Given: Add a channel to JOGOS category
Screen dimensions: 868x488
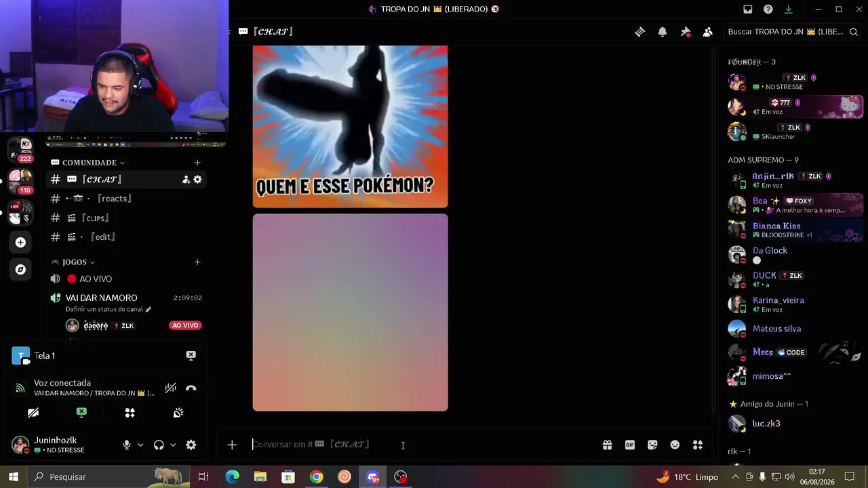Looking at the screenshot, I should 197,262.
